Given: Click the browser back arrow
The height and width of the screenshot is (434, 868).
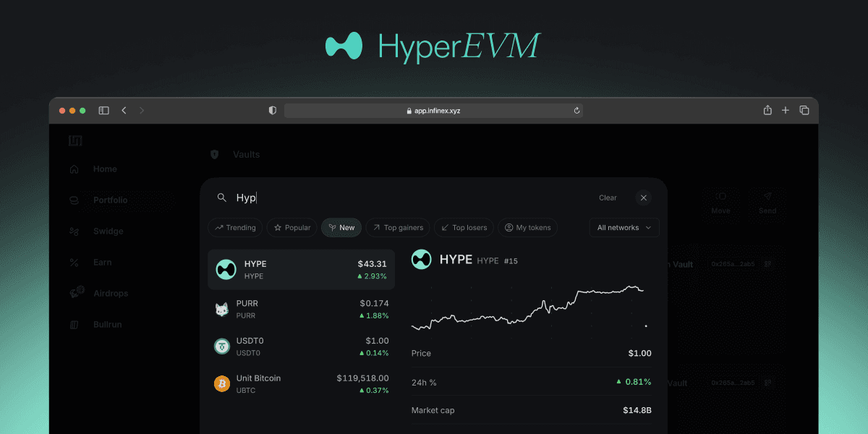Looking at the screenshot, I should [x=124, y=111].
